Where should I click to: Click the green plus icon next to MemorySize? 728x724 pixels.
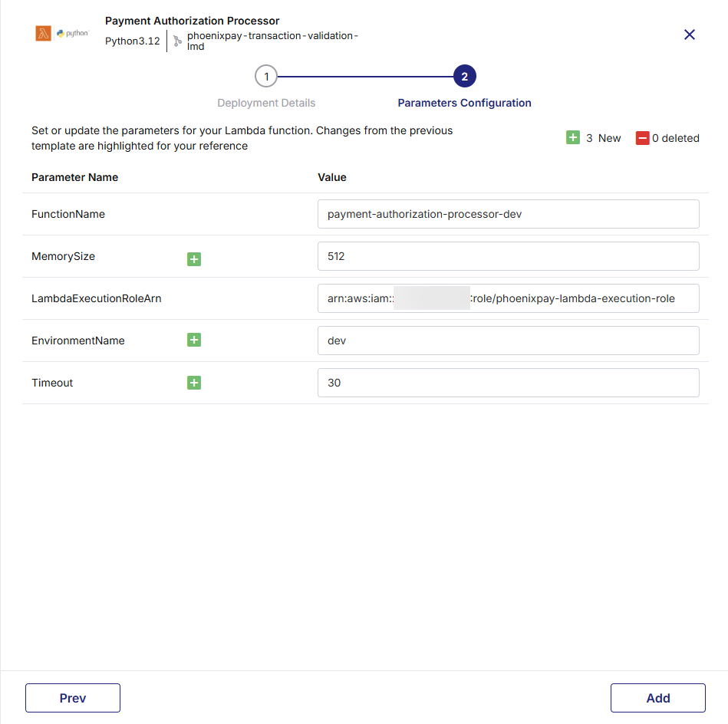click(193, 259)
